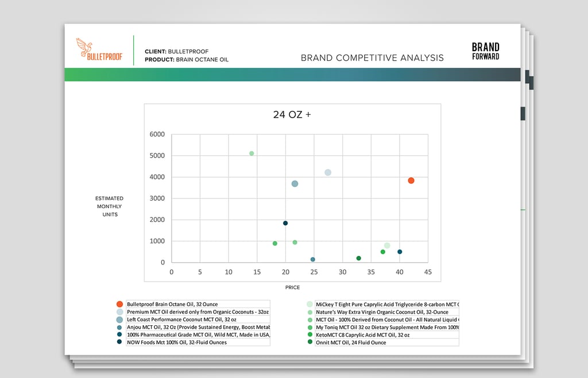The width and height of the screenshot is (588, 378).
Task: Click 'PRODUCT: BRAIN OCTANE OIL' text
Action: 187,60
